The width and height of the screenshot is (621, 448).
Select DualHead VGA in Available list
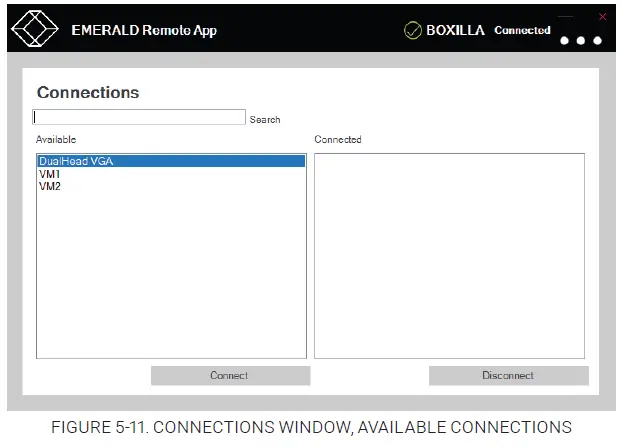171,161
